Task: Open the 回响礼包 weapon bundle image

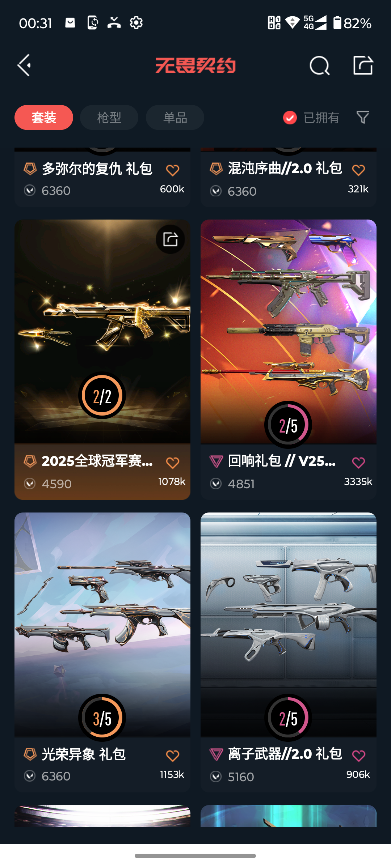Action: [289, 332]
